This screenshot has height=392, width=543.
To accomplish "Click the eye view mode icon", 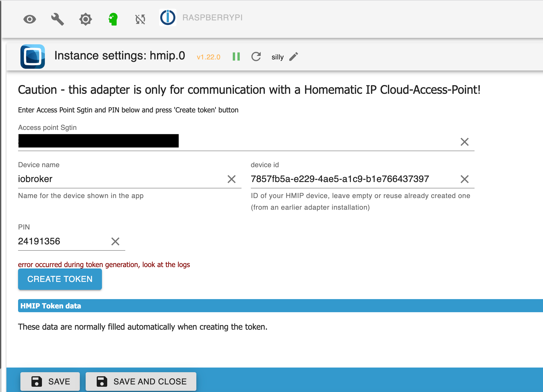I will pyautogui.click(x=30, y=19).
